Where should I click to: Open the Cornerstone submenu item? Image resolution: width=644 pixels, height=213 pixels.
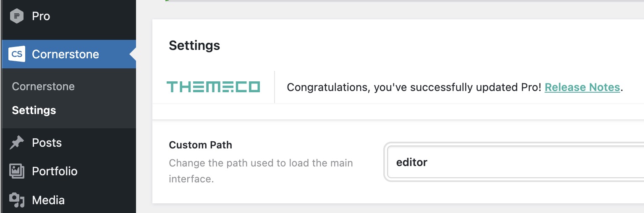click(43, 86)
